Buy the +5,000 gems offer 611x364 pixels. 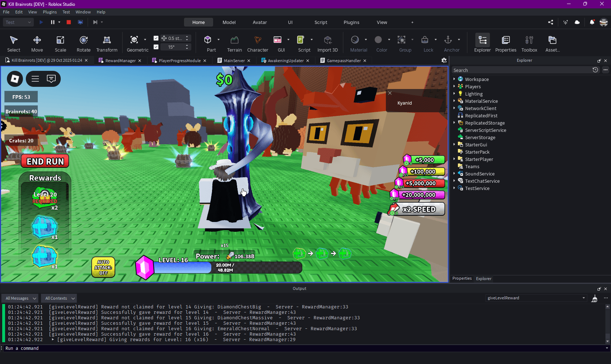click(x=424, y=160)
